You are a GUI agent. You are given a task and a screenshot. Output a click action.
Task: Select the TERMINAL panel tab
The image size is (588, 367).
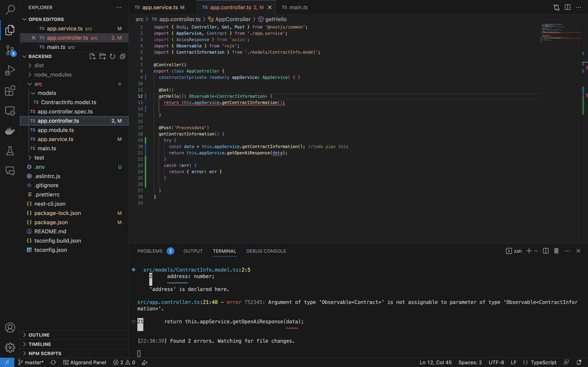(x=224, y=251)
